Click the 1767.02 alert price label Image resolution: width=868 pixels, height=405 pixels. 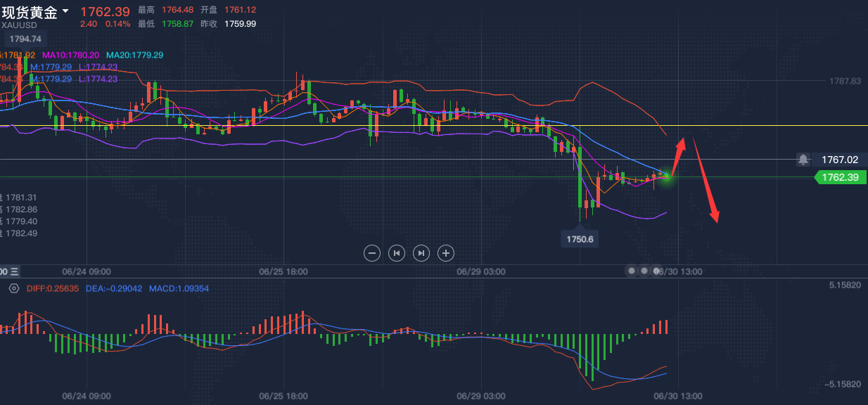point(838,160)
